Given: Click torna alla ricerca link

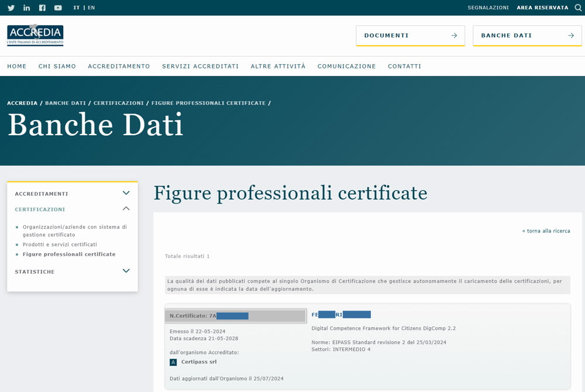Looking at the screenshot, I should pyautogui.click(x=546, y=231).
